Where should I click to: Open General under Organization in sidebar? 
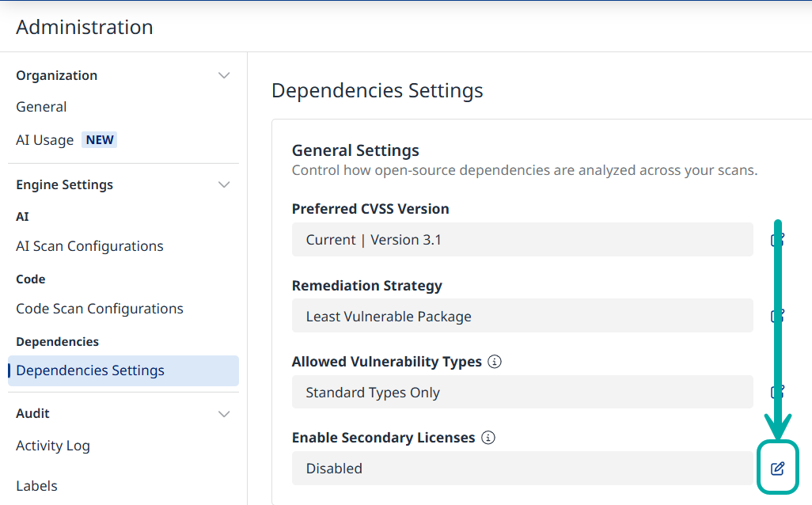tap(41, 107)
